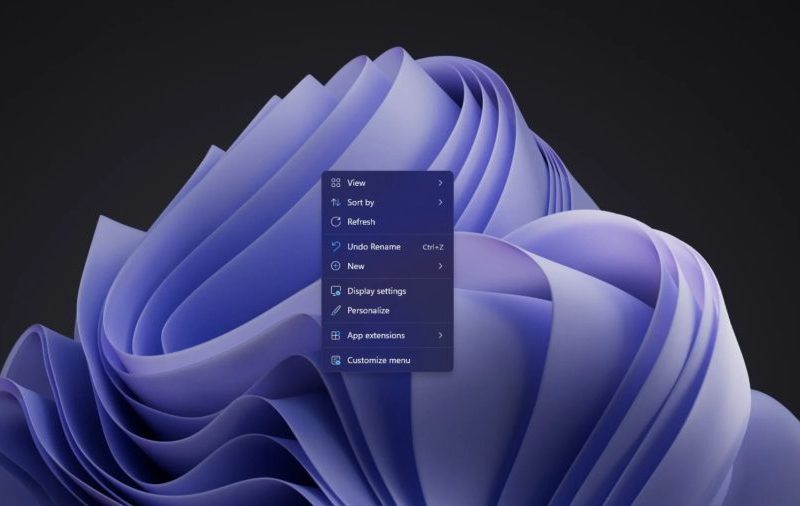Screen dimensions: 800x506
Task: Click the Undo Rename arrow icon
Action: [336, 246]
